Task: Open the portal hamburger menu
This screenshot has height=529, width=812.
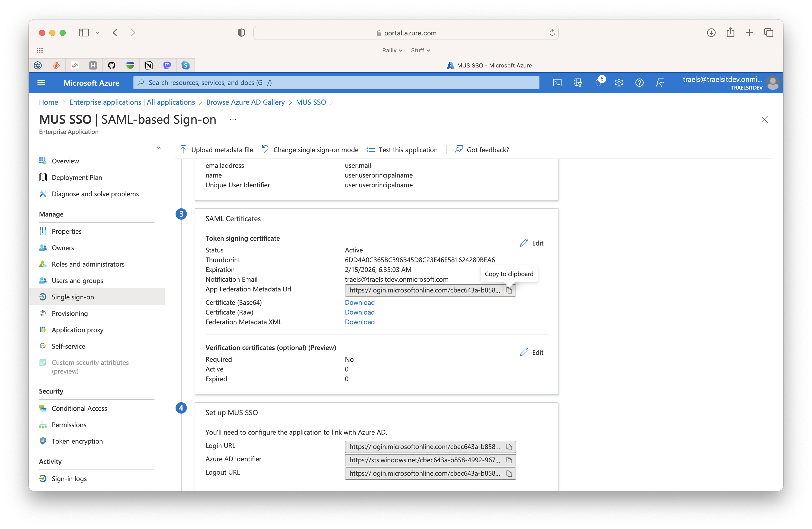Action: (x=41, y=83)
